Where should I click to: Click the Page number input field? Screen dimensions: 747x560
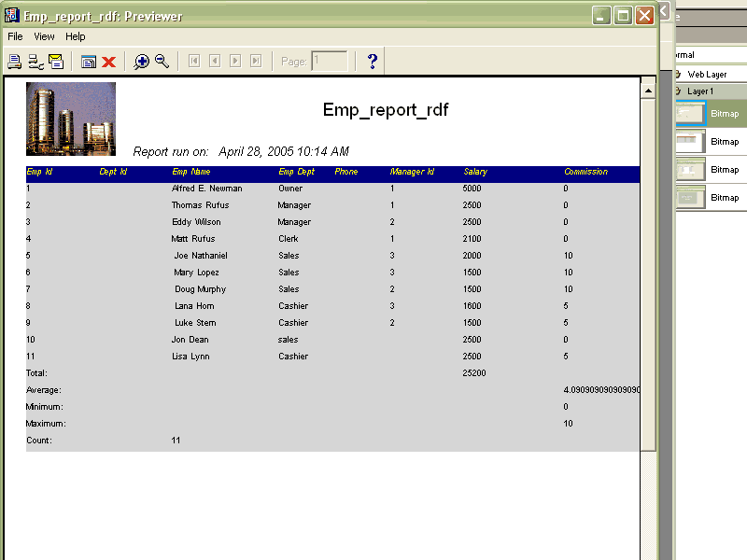pos(330,62)
